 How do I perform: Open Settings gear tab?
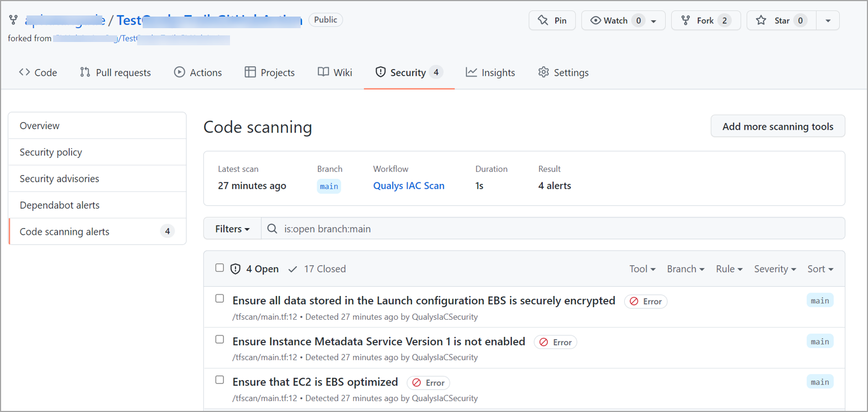coord(543,72)
